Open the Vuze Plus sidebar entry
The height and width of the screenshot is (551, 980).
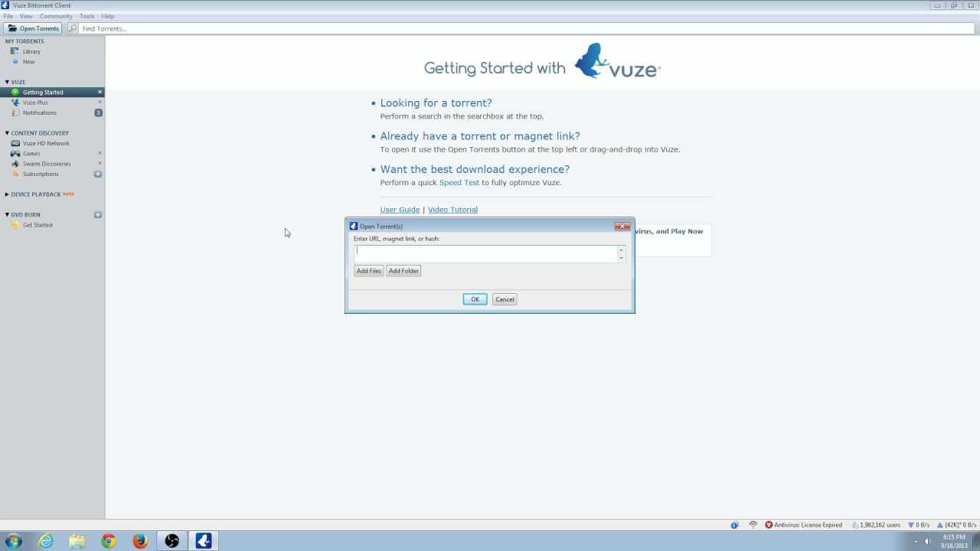(x=35, y=102)
